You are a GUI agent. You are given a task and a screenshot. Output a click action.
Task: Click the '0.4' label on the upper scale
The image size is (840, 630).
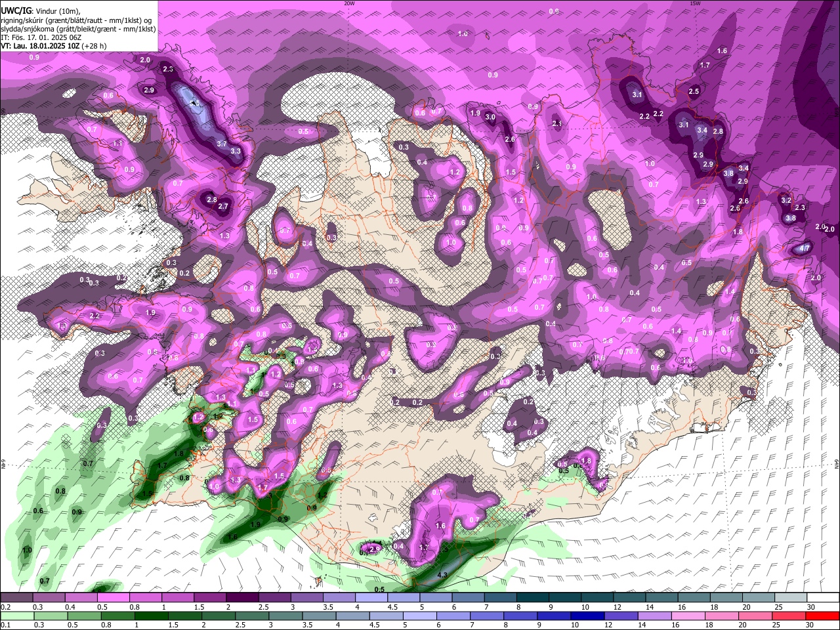70,607
